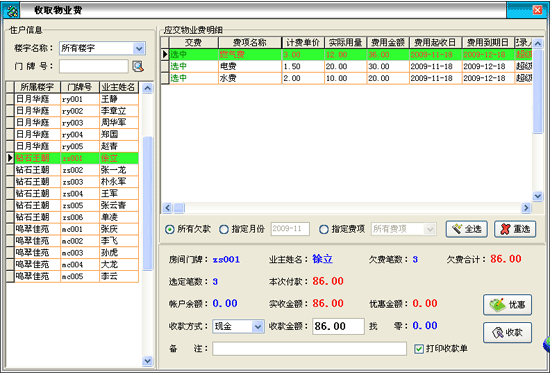The height and width of the screenshot is (375, 552).
Task: Click the 计费单价 column header
Action: click(x=303, y=43)
